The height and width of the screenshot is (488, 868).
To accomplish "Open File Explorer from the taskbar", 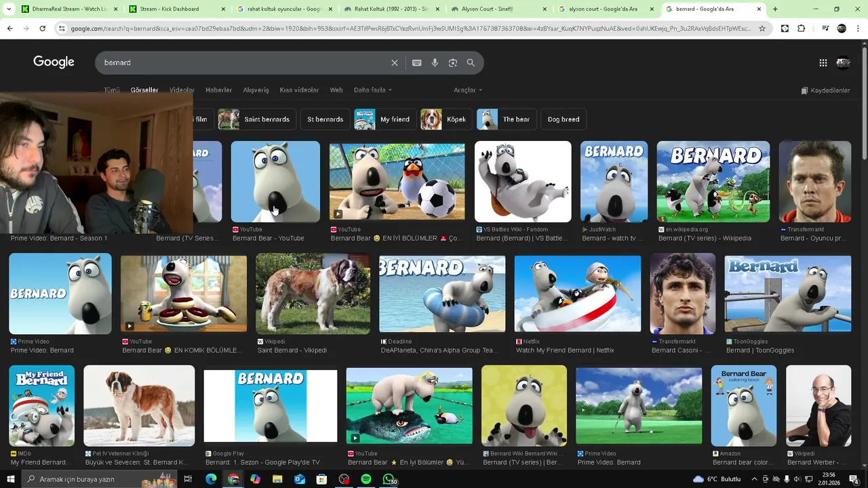I will 277,479.
